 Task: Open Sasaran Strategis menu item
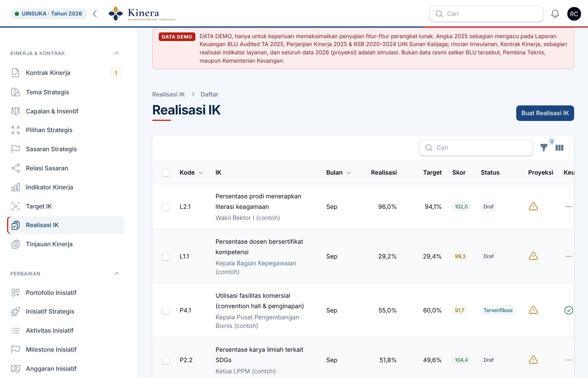click(66, 149)
